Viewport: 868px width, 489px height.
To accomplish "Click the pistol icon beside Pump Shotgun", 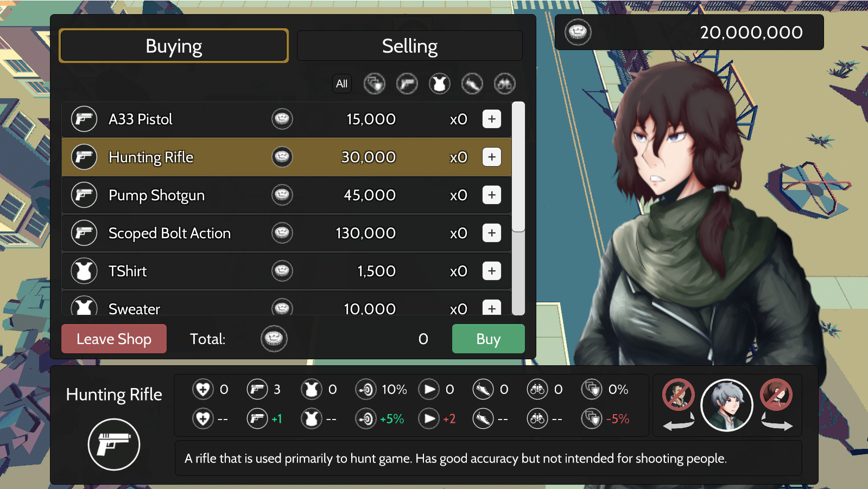I will (x=84, y=195).
